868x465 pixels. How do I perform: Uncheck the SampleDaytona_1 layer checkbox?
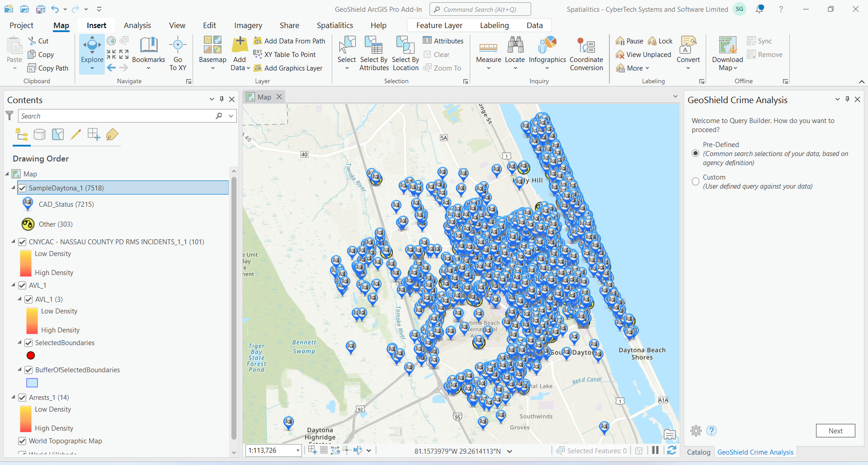(x=22, y=188)
